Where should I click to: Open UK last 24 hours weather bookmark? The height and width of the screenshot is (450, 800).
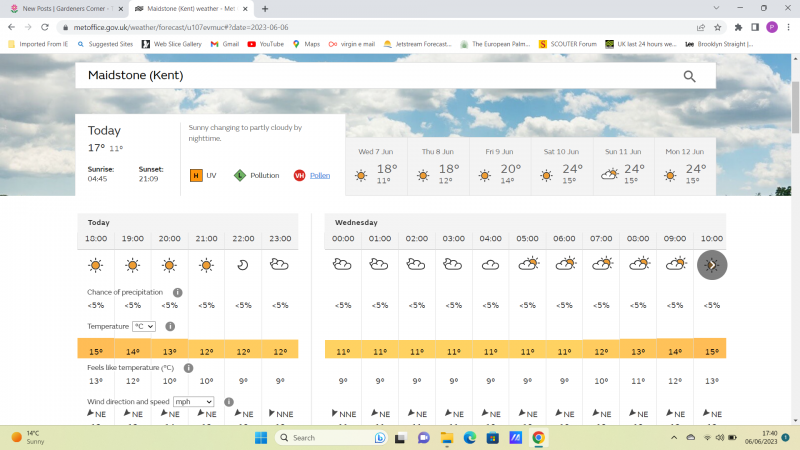(641, 44)
